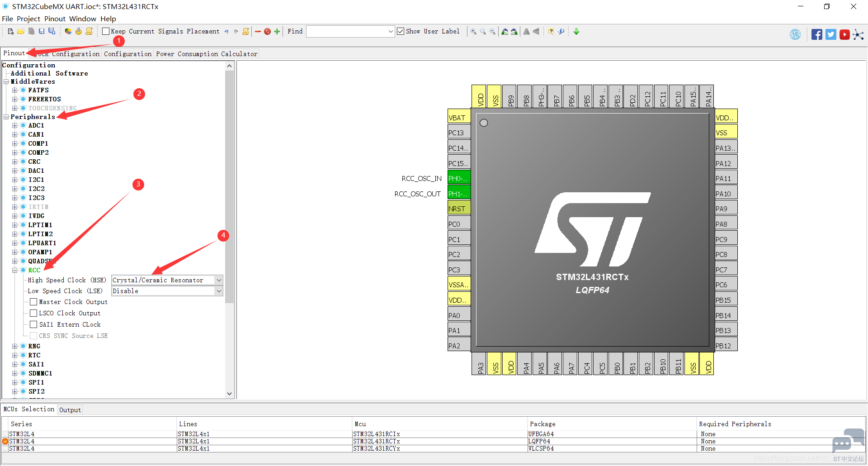Open the High Speed Clock (HSE) dropdown

pyautogui.click(x=219, y=280)
